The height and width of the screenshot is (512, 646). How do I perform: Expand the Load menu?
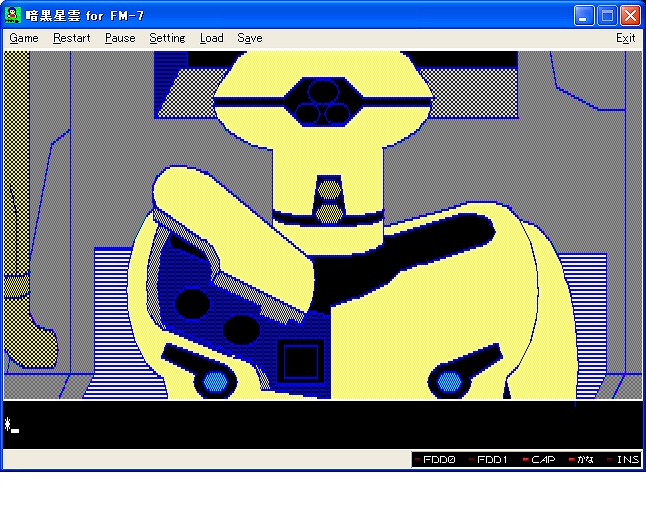coord(211,38)
